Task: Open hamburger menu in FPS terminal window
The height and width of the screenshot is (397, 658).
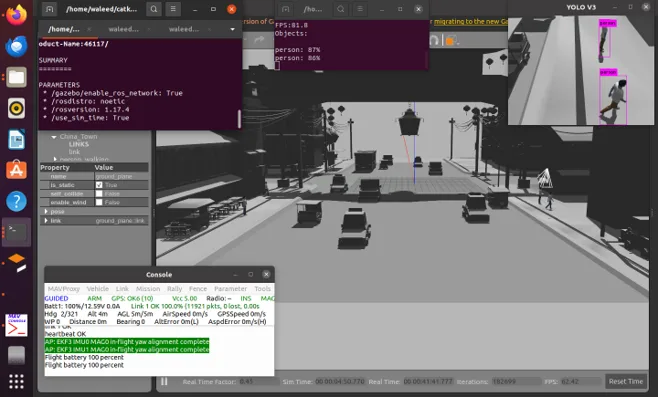Action: click(x=360, y=9)
